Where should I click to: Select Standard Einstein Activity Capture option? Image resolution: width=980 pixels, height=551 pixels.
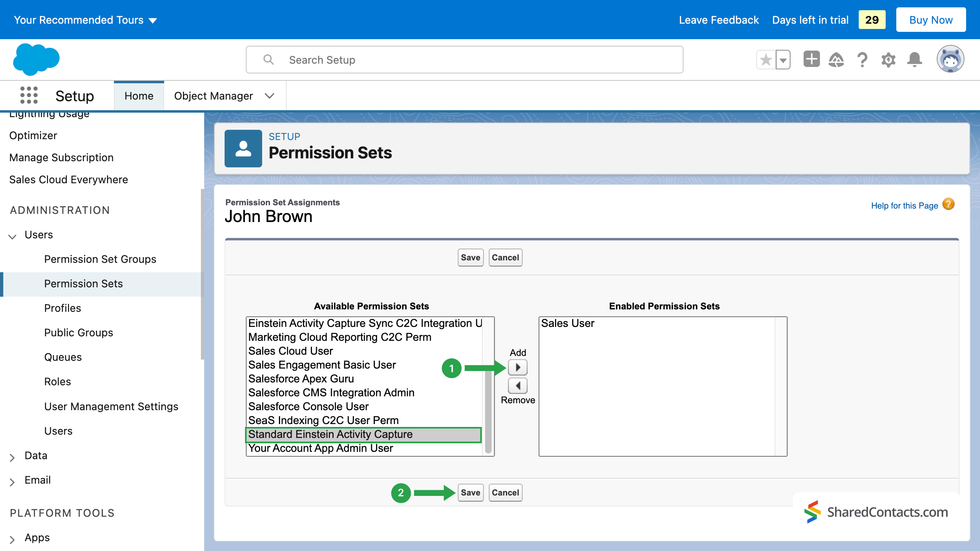pos(363,435)
